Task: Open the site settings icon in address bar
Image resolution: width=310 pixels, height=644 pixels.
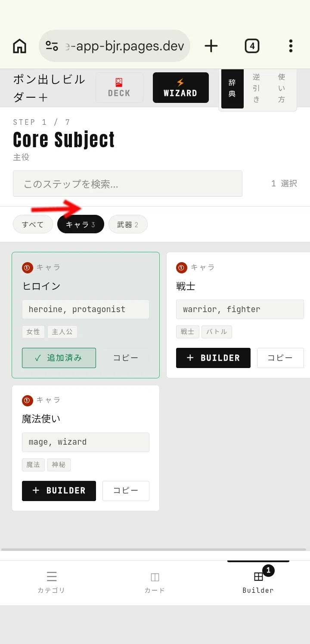Action: click(52, 46)
